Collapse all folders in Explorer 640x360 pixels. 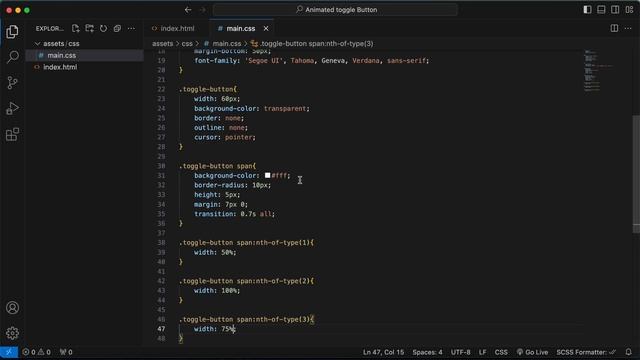pos(117,29)
